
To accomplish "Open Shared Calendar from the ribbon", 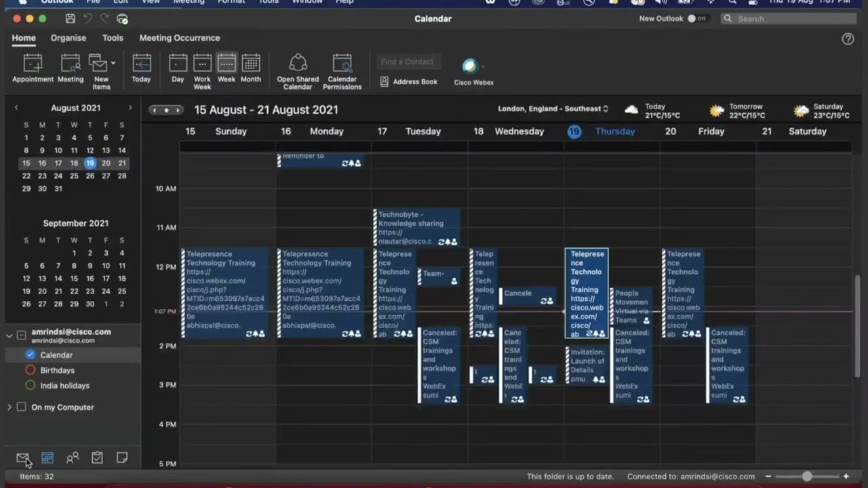I will (298, 71).
